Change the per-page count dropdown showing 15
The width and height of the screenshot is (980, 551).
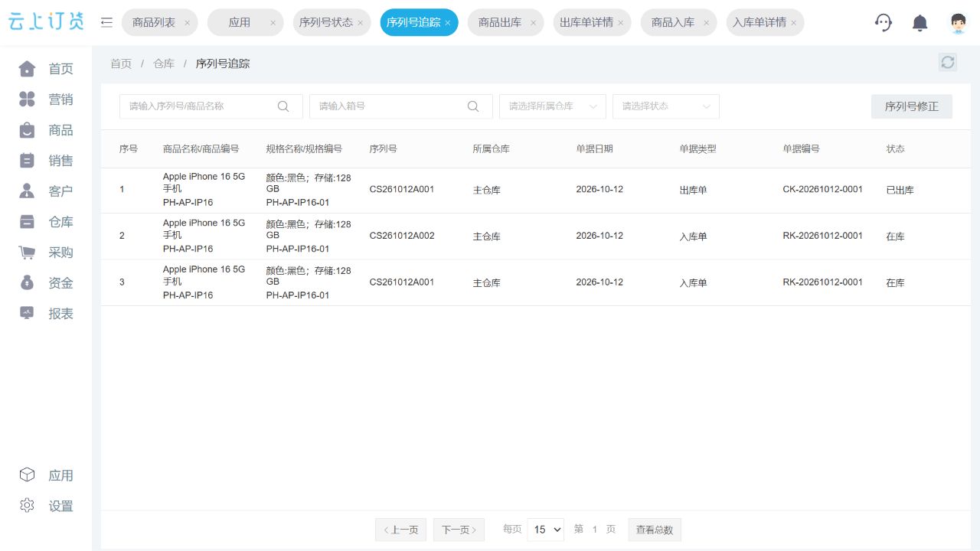point(545,530)
